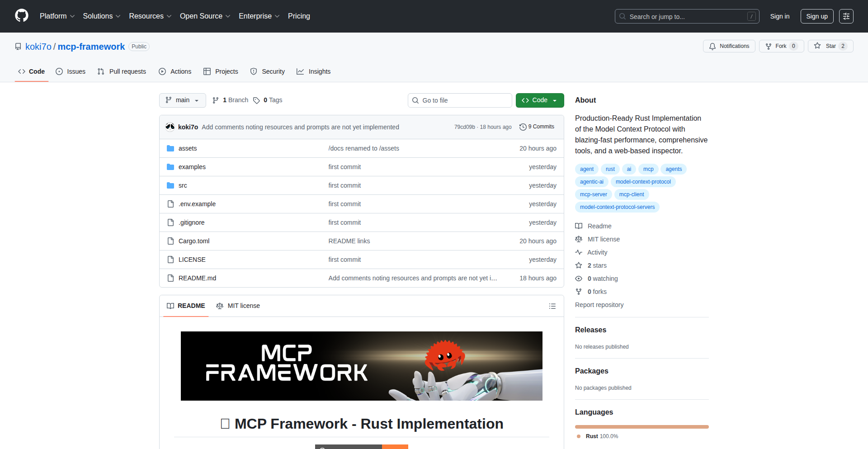
Task: Click the Sign up button
Action: pyautogui.click(x=817, y=16)
